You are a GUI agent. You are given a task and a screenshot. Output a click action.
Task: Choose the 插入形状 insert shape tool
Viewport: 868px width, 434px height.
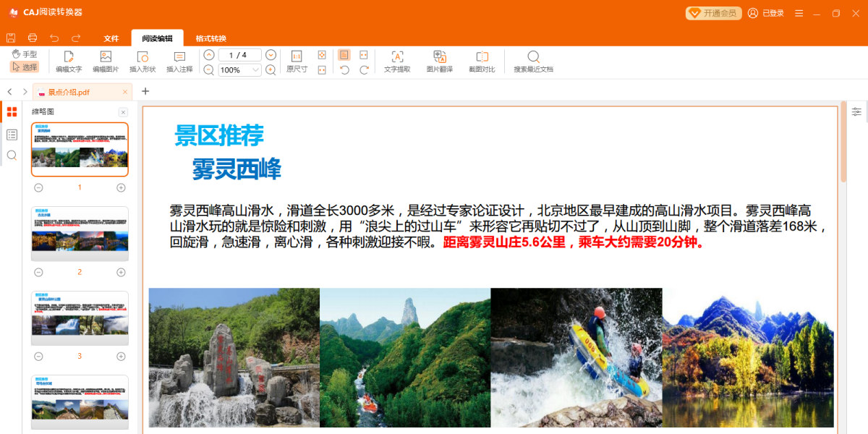[x=142, y=61]
